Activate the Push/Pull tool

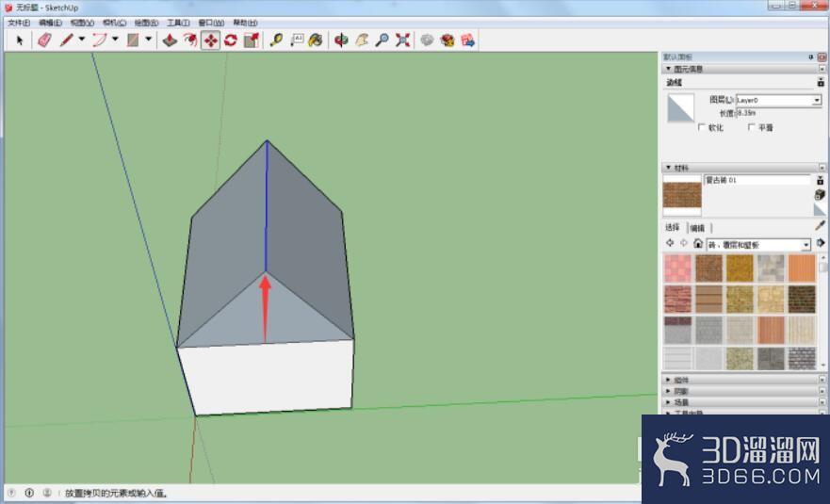[170, 41]
